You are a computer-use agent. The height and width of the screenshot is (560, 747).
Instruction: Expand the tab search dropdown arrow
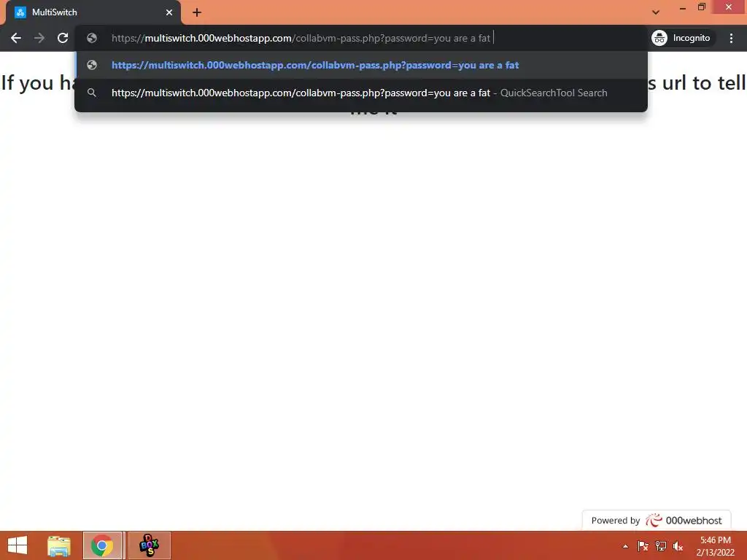pos(656,12)
